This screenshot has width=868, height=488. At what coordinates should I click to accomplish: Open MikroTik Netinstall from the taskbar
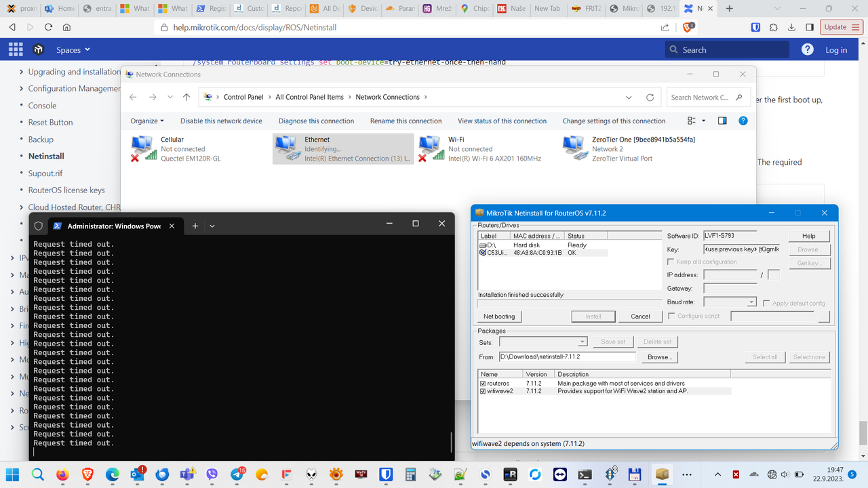click(x=661, y=474)
